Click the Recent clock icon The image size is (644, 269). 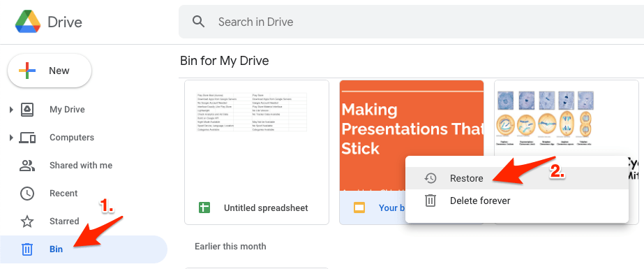27,194
